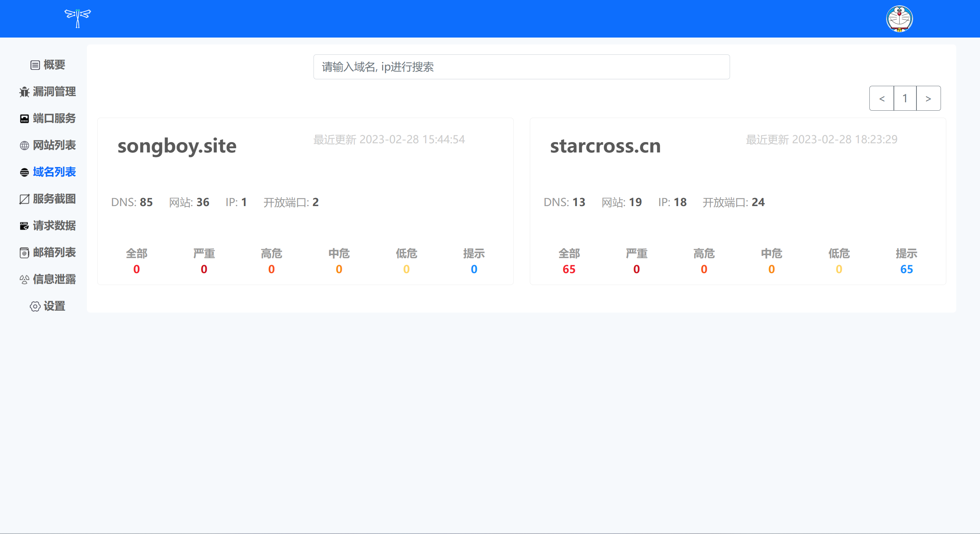Click the dragonfly logo in header

click(x=78, y=18)
